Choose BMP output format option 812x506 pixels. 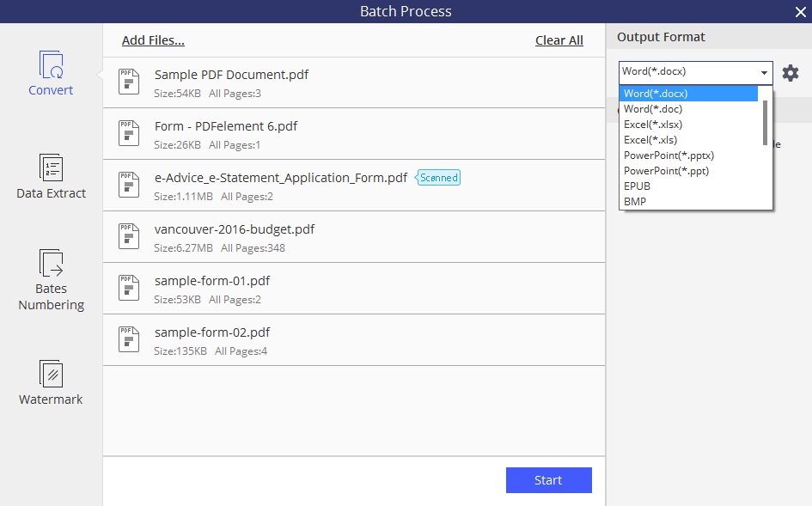coord(635,202)
